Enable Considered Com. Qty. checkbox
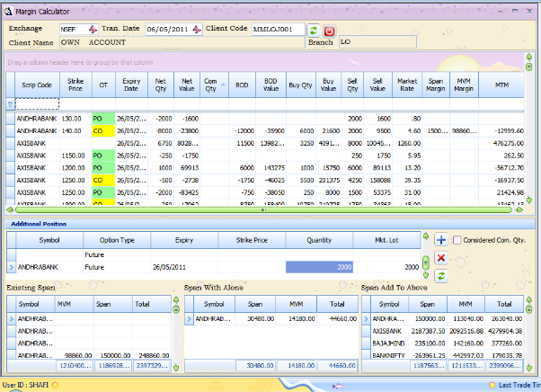 pos(457,240)
